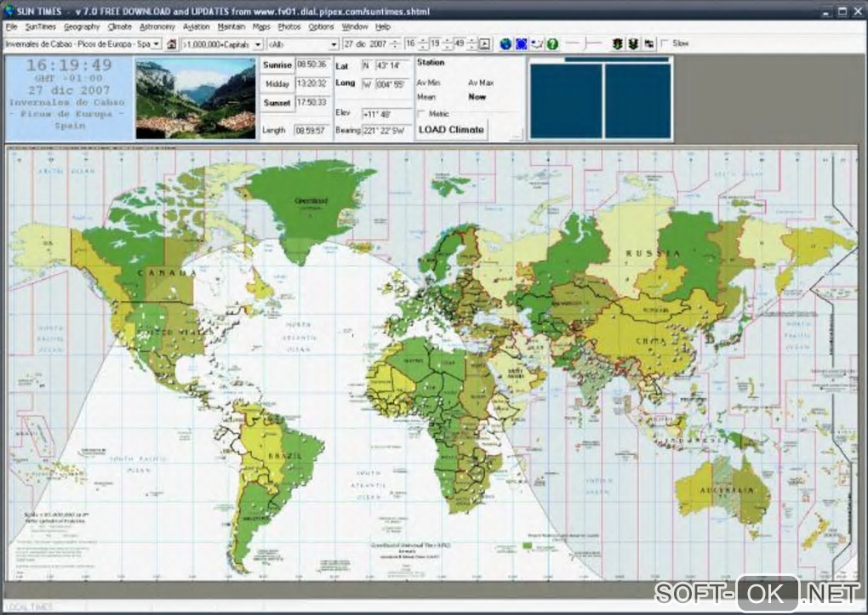Click the icon left of the Slow checkbox
Image resolution: width=868 pixels, height=615 pixels.
(648, 43)
